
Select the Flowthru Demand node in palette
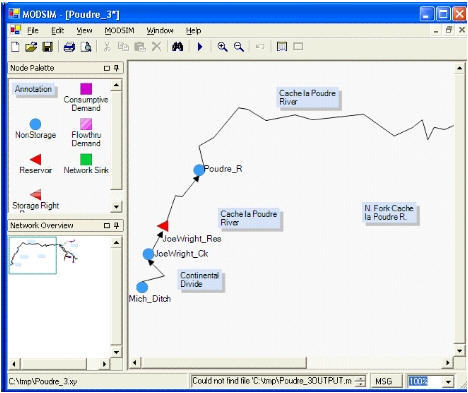click(86, 133)
